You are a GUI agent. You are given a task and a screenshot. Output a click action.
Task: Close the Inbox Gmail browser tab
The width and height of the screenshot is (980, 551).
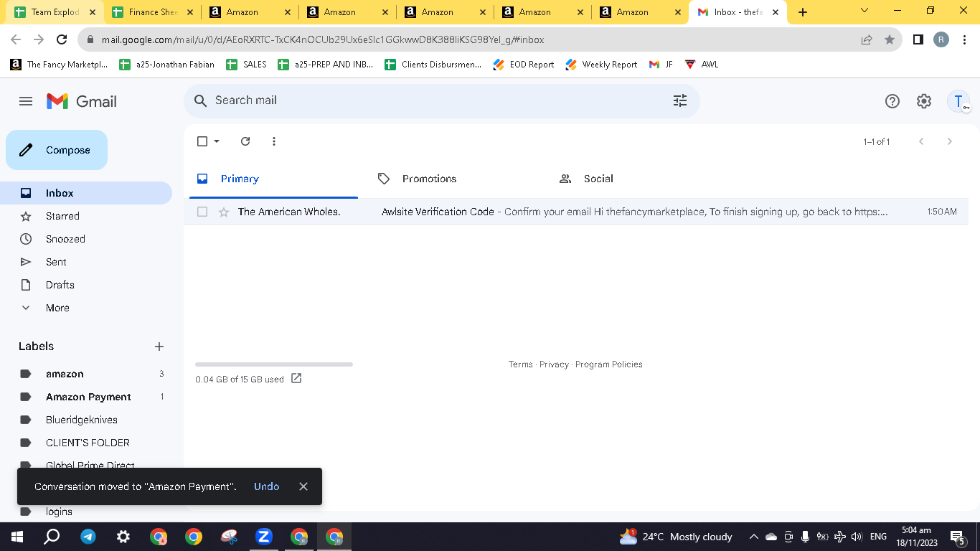pyautogui.click(x=776, y=12)
